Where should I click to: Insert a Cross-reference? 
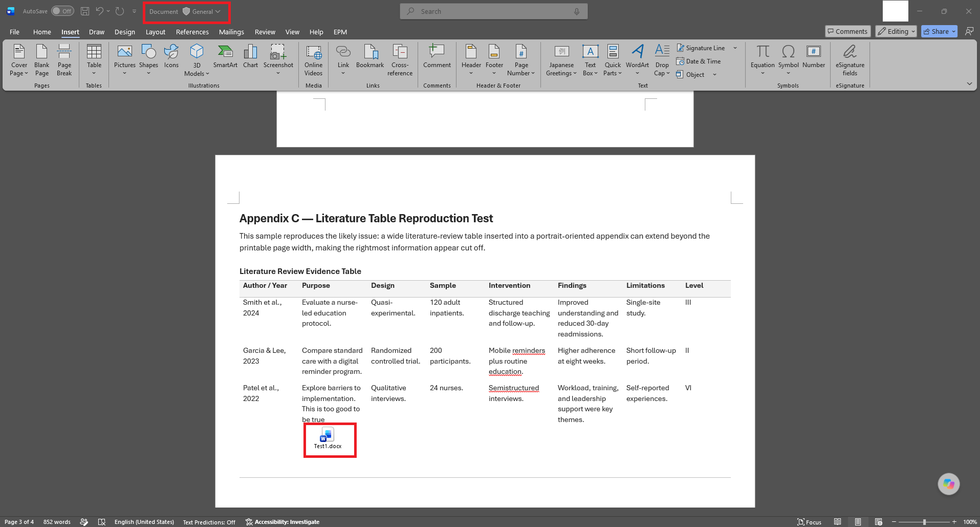coord(400,60)
